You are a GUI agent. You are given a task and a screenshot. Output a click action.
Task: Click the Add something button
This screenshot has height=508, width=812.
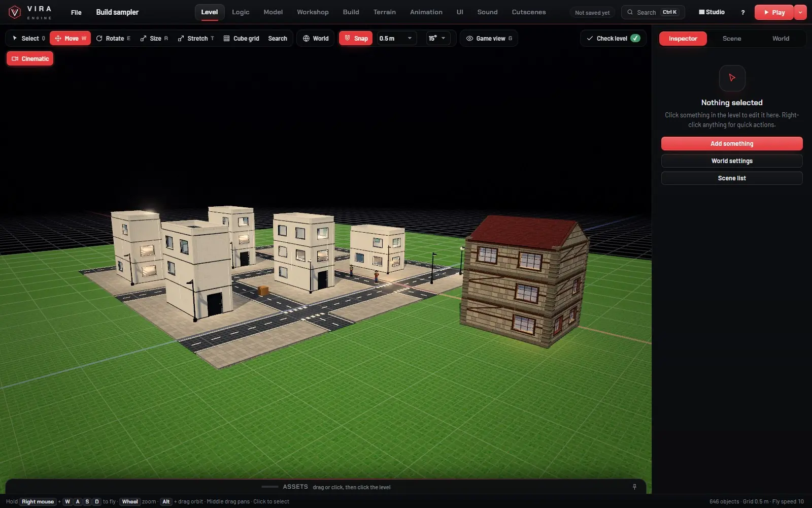pos(731,144)
